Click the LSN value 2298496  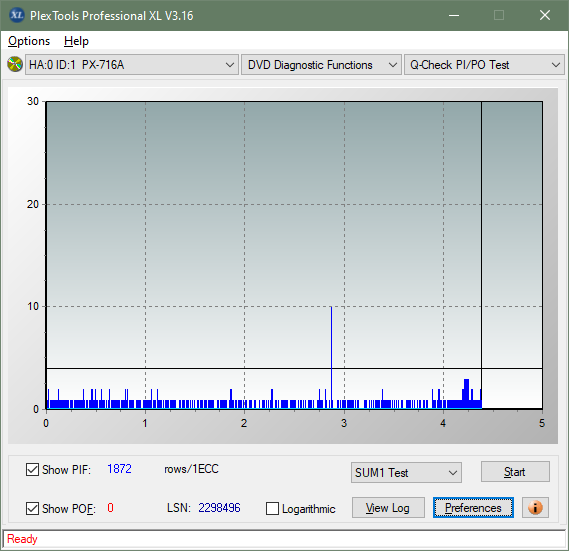pyautogui.click(x=219, y=508)
